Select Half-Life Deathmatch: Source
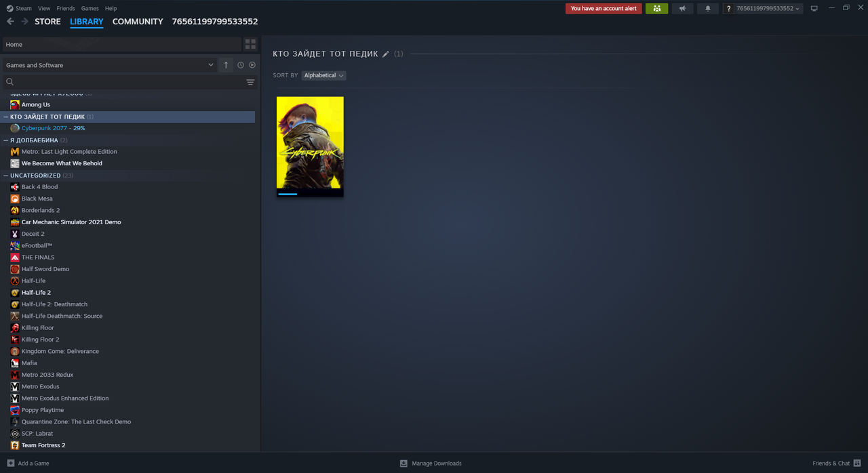Screen dimensions: 868x473 pyautogui.click(x=62, y=316)
